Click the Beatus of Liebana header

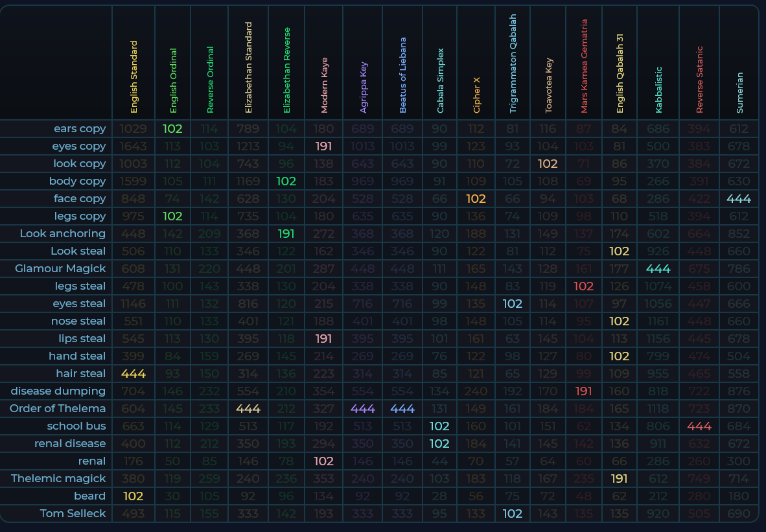(x=402, y=76)
